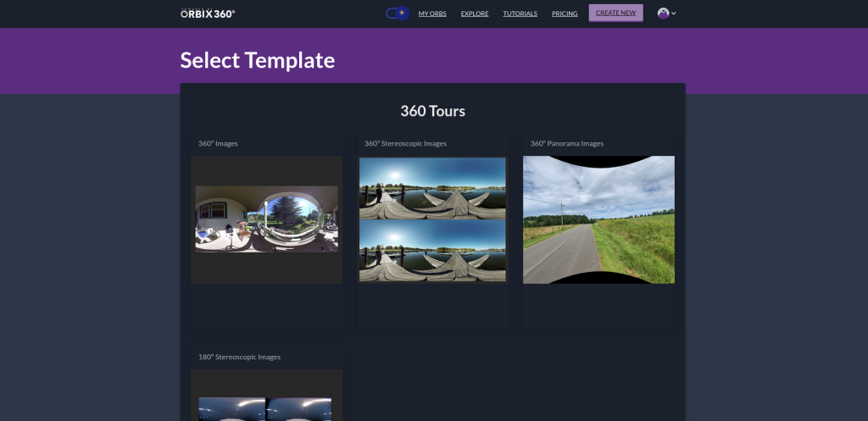Viewport: 868px width, 421px height.
Task: Expand the profile dropdown chevron
Action: (674, 14)
